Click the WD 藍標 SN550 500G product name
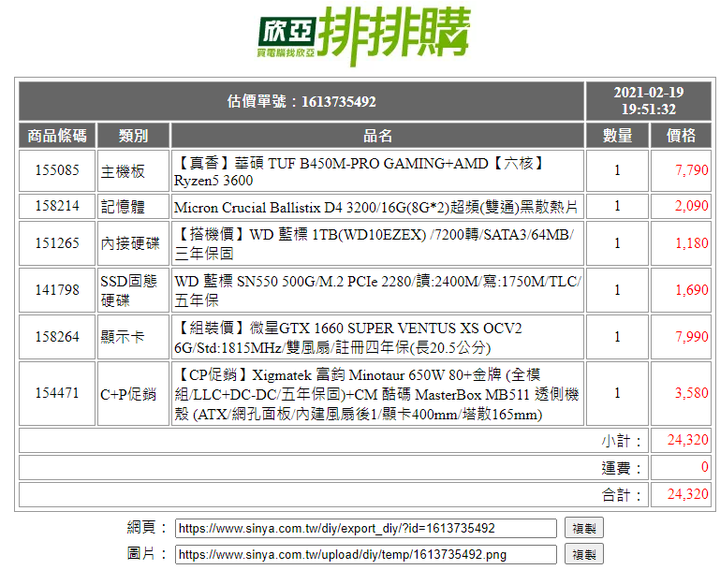The image size is (720, 570). pyautogui.click(x=377, y=290)
